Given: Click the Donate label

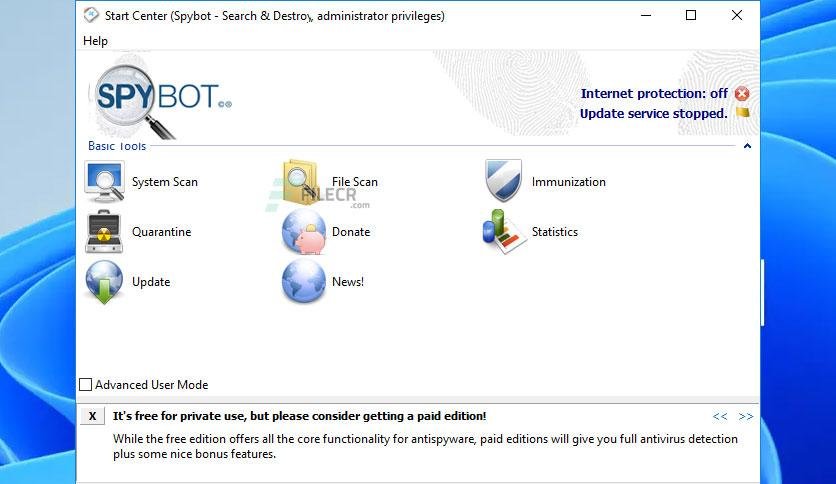Looking at the screenshot, I should (x=351, y=232).
